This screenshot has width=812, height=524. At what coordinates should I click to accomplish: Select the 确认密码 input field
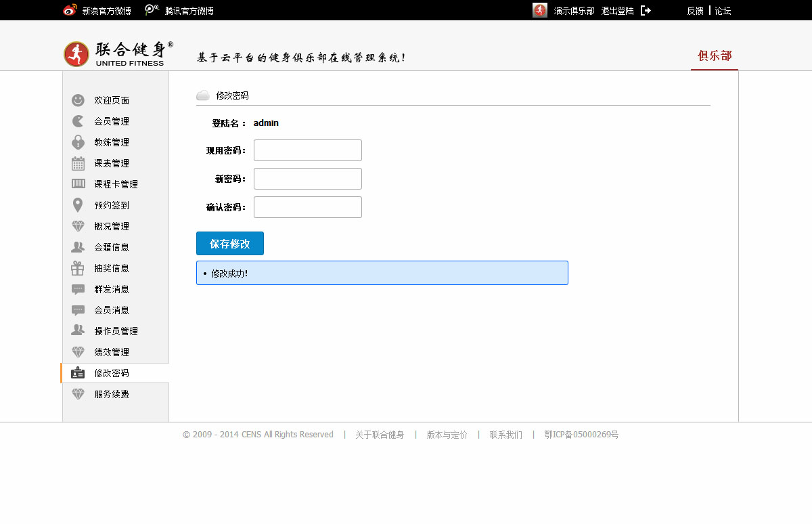308,207
